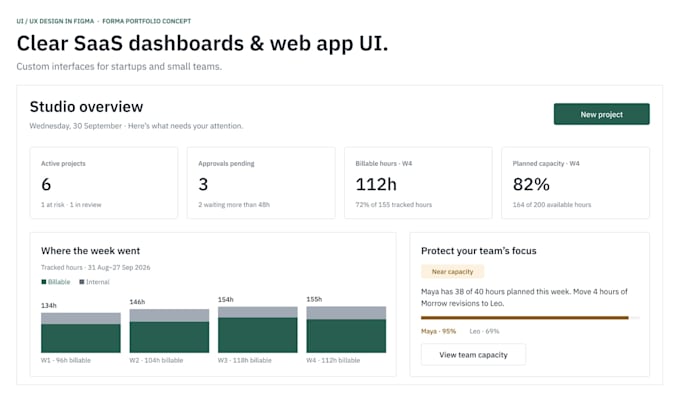Click the 'Where the week went' title

(x=91, y=251)
